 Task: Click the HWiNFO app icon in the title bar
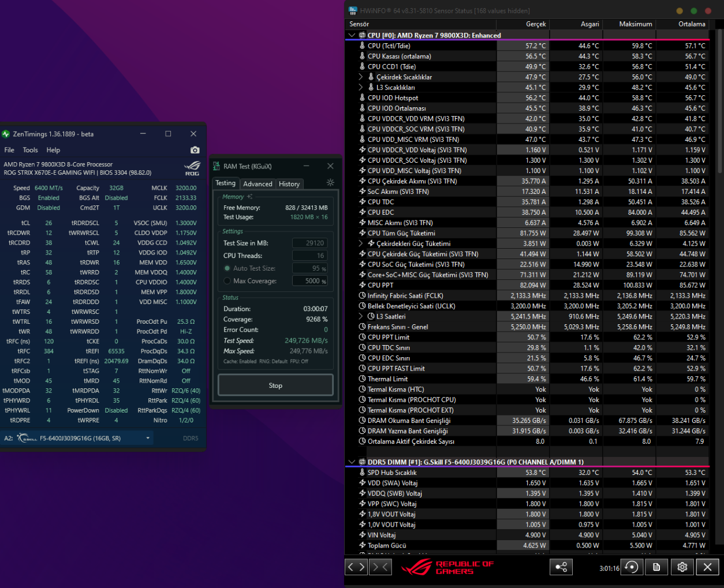click(353, 10)
